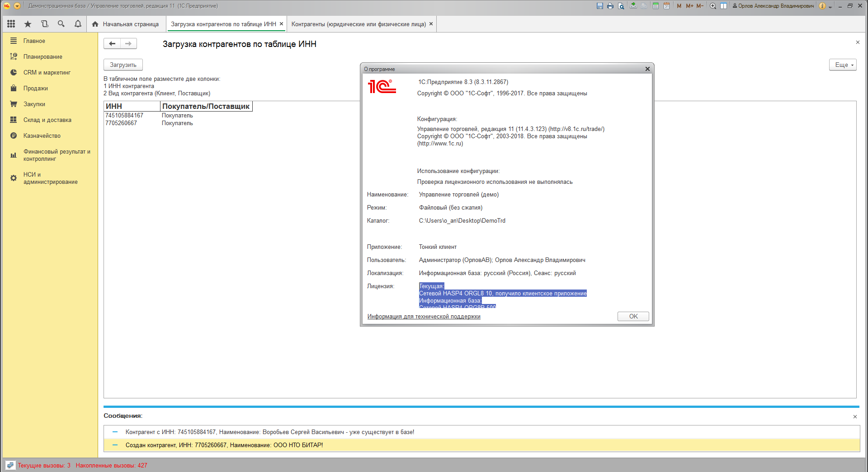Click the Продажи shopping bag icon
Image resolution: width=868 pixels, height=472 pixels.
(14, 88)
